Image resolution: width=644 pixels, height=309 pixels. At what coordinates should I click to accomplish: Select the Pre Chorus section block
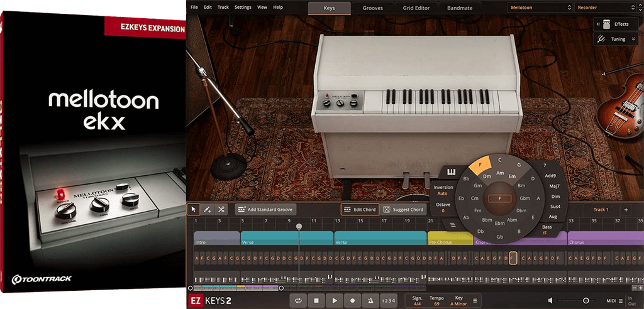click(450, 238)
